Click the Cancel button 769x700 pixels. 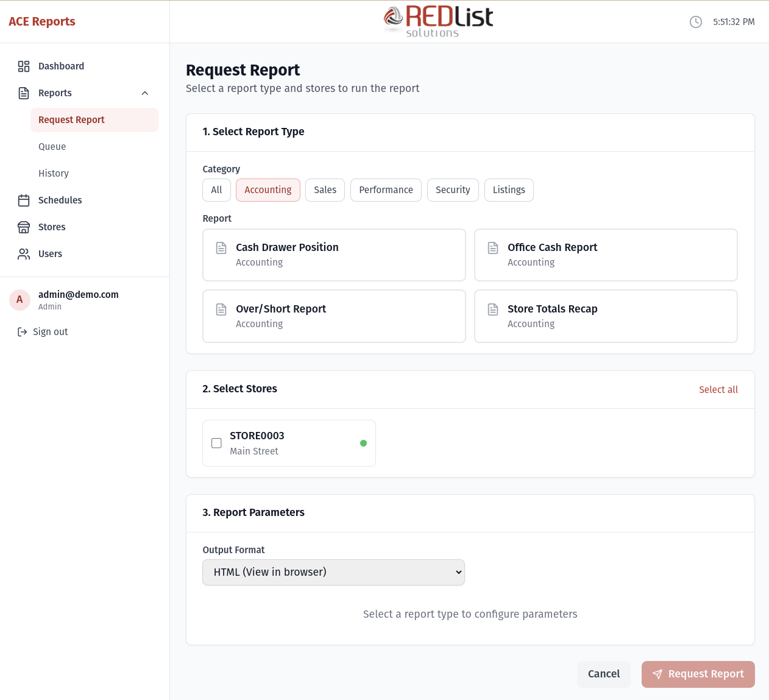603,674
